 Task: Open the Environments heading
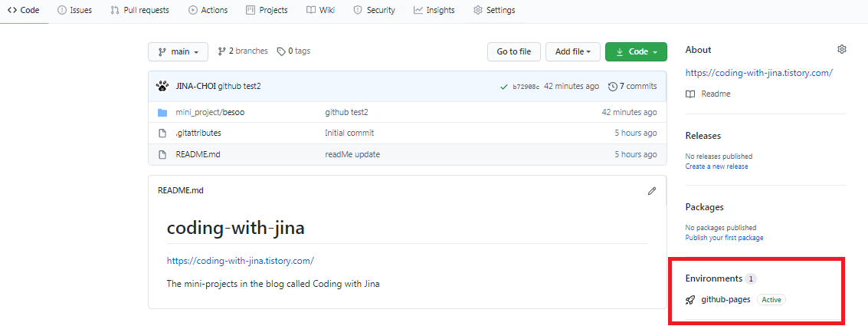pos(713,278)
